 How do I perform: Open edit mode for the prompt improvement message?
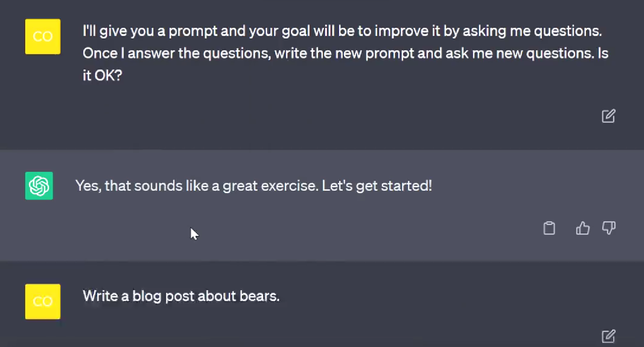tap(608, 116)
